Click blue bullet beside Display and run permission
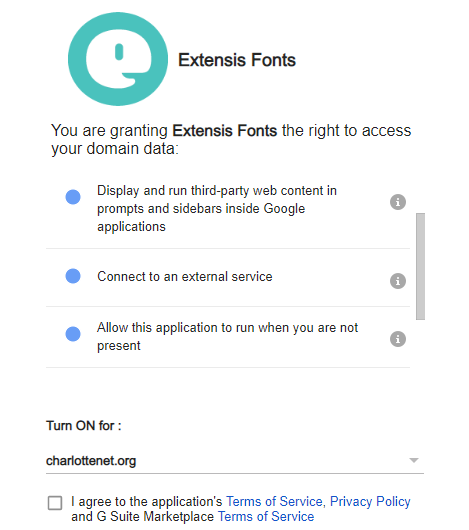 pyautogui.click(x=73, y=197)
